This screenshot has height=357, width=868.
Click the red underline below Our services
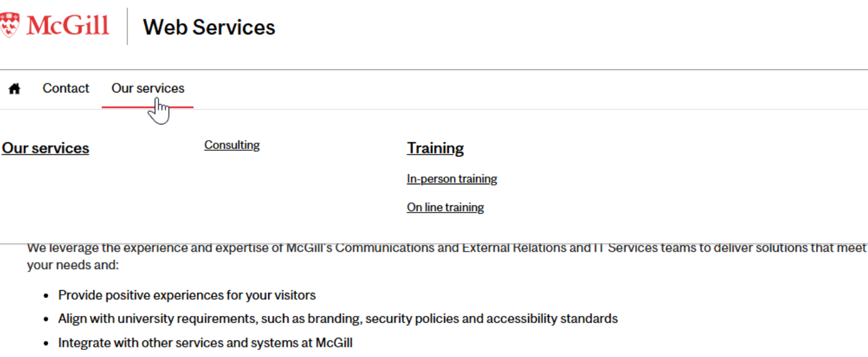[148, 107]
